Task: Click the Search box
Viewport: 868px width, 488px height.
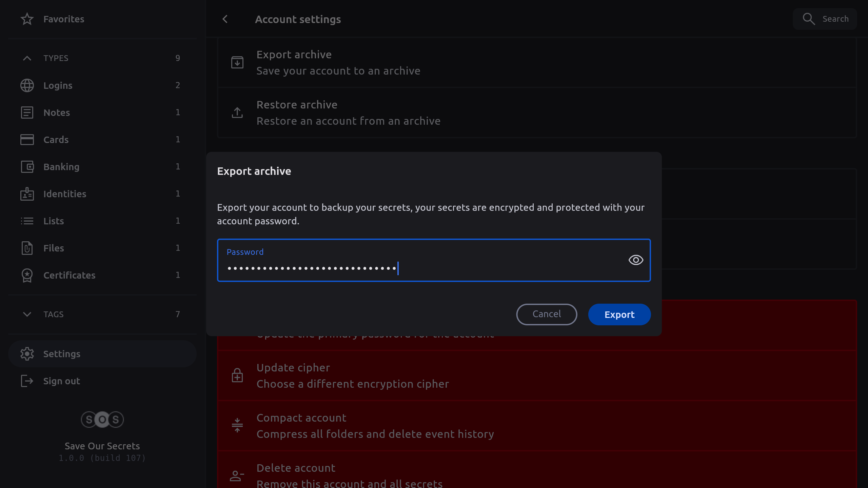Action: click(x=825, y=19)
